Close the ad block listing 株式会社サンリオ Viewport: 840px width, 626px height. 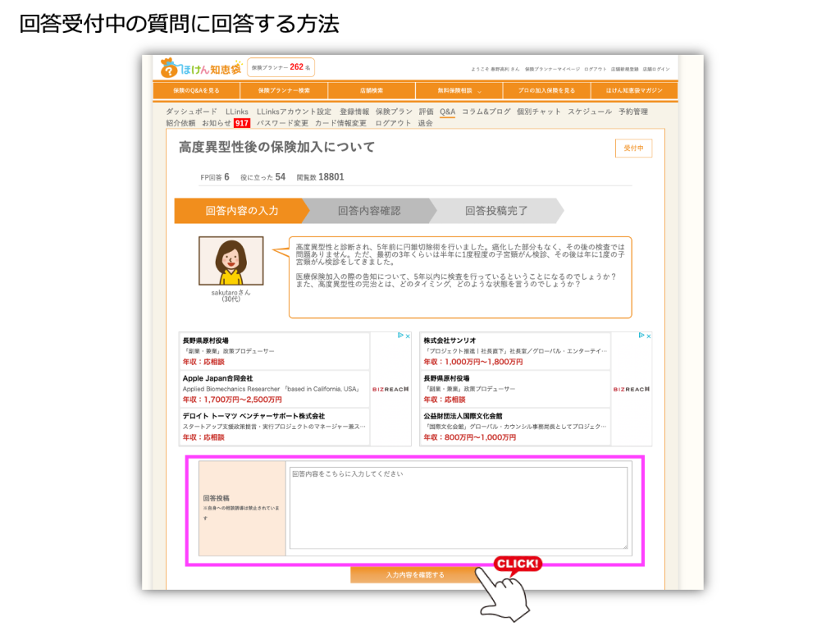click(x=649, y=336)
